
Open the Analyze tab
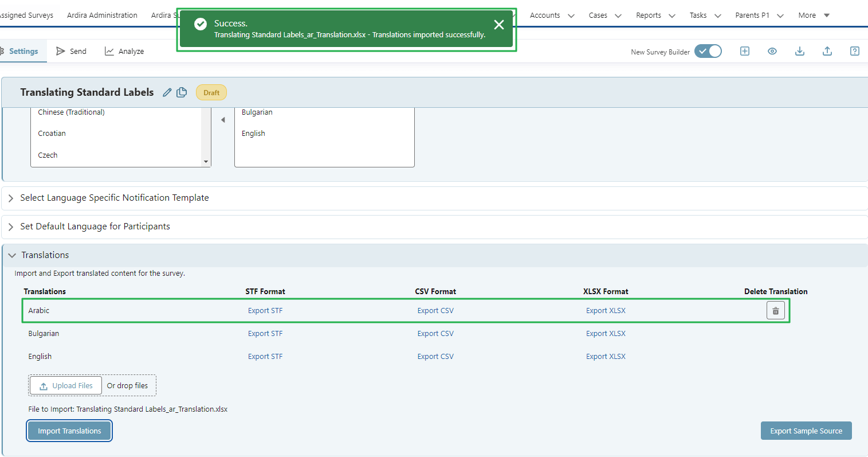pos(124,51)
